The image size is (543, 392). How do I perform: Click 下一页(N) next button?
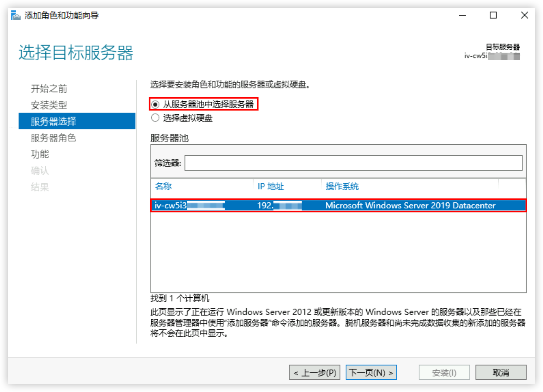point(371,372)
